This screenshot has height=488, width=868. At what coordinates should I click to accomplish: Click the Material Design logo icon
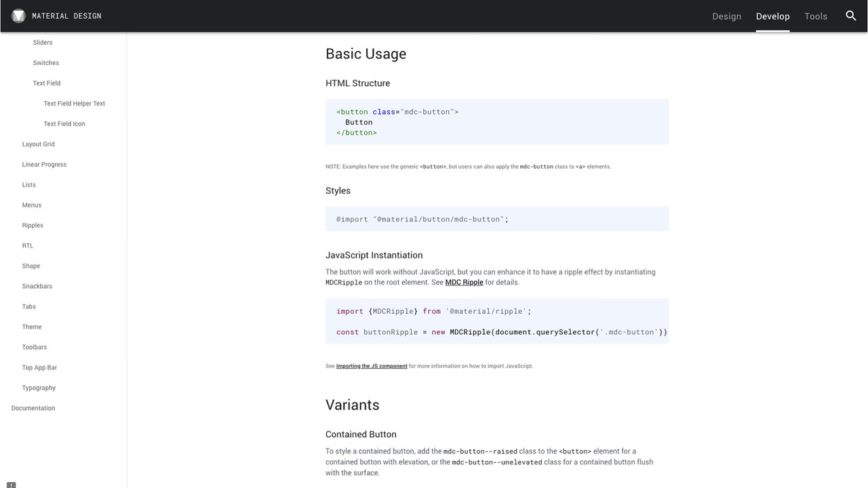18,16
